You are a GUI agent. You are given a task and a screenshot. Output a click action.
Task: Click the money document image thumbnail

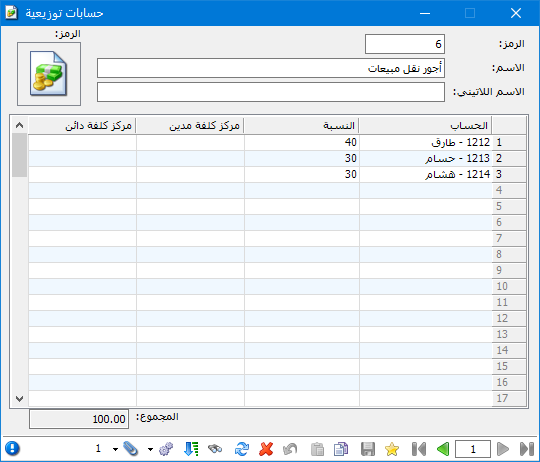49,74
